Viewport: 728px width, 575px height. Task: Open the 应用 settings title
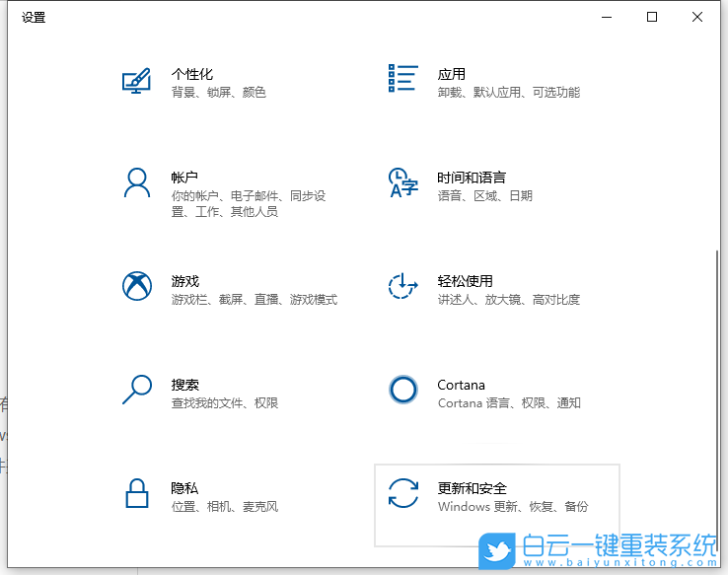coord(451,74)
